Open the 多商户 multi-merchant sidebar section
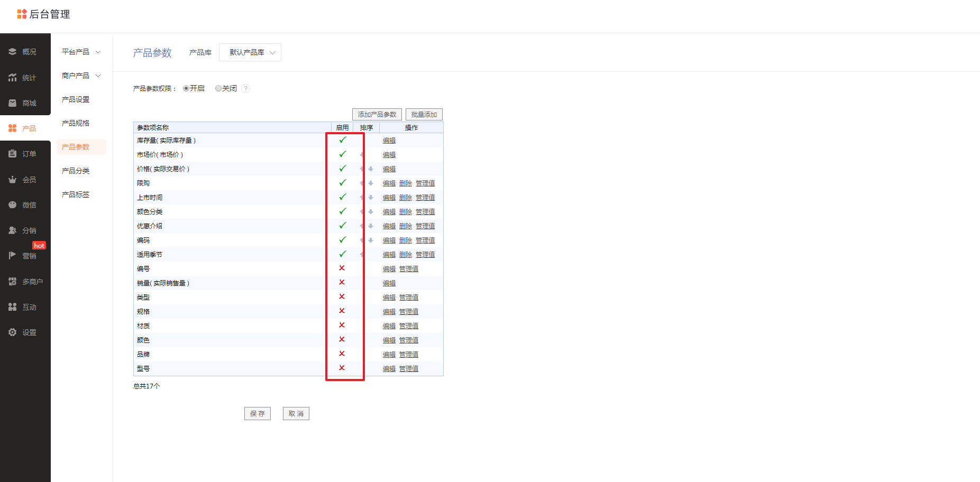 coord(25,282)
